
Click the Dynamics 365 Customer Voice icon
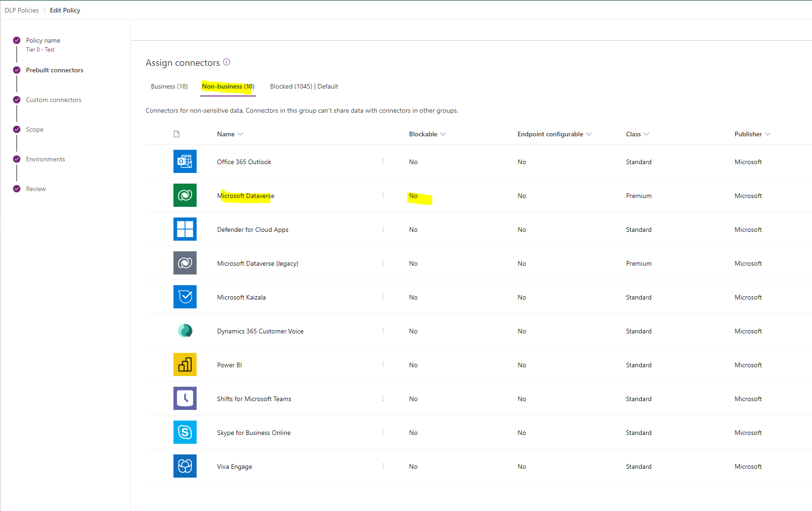pos(185,331)
